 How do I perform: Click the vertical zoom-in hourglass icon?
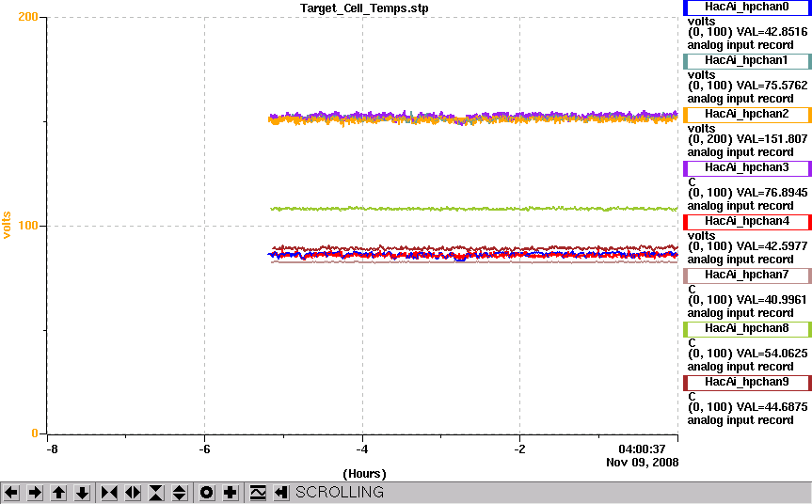(x=156, y=492)
